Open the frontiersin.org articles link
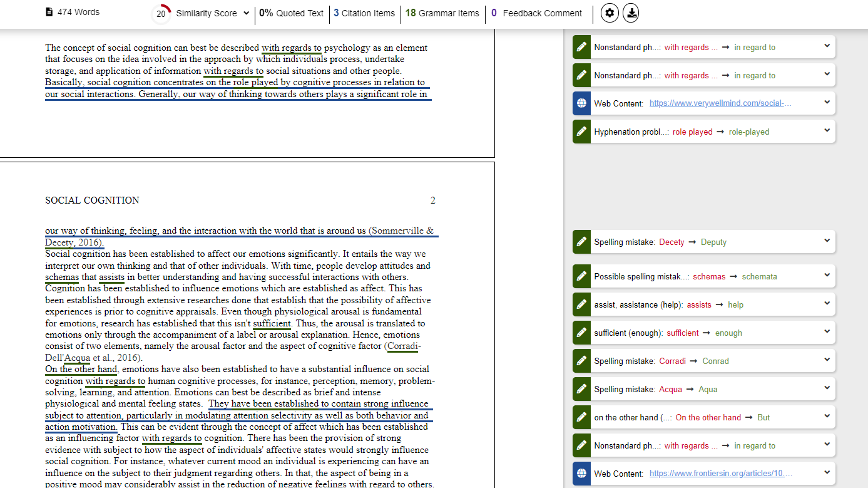This screenshot has width=868, height=488. click(x=721, y=474)
